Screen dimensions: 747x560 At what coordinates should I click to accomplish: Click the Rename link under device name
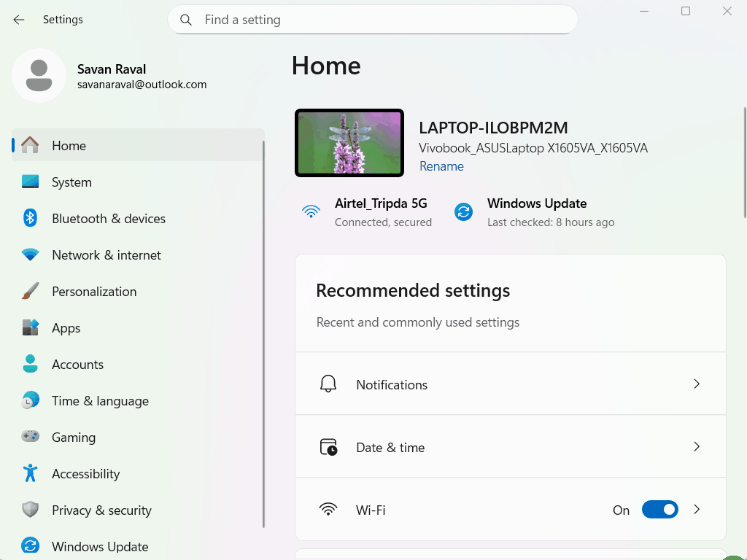point(441,166)
